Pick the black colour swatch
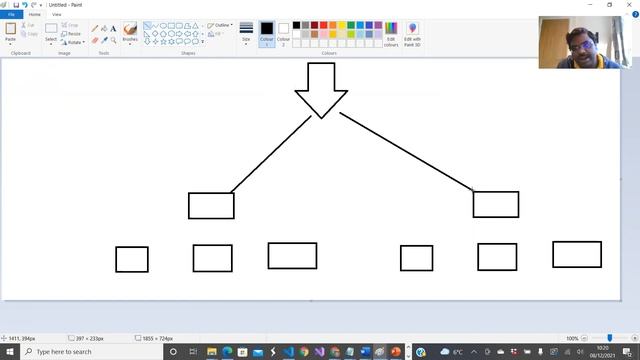The width and height of the screenshot is (640, 360). 296,25
